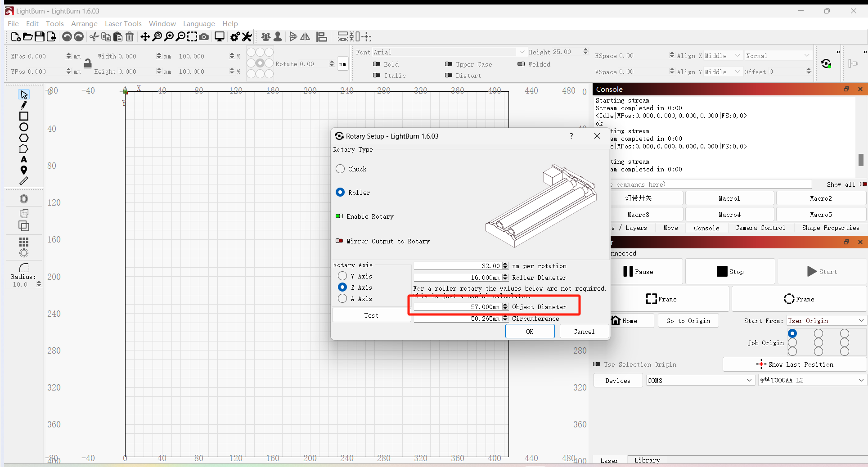Open the rotary icon in the top toolbar
The image size is (868, 467).
coord(826,63)
